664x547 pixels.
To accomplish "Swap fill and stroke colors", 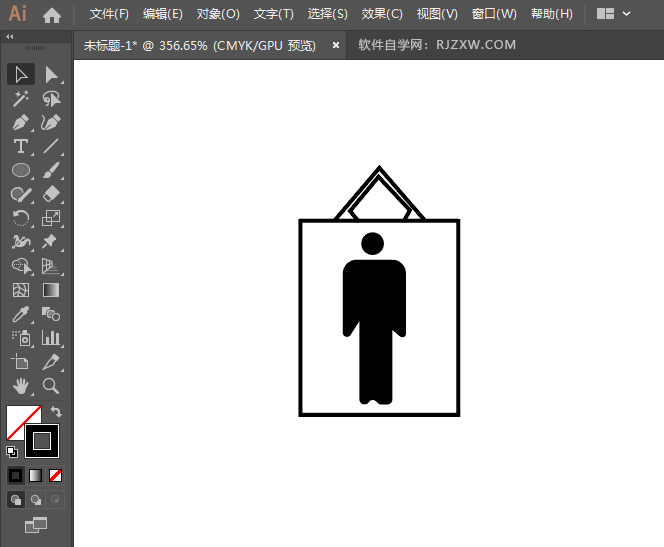I will [56, 412].
